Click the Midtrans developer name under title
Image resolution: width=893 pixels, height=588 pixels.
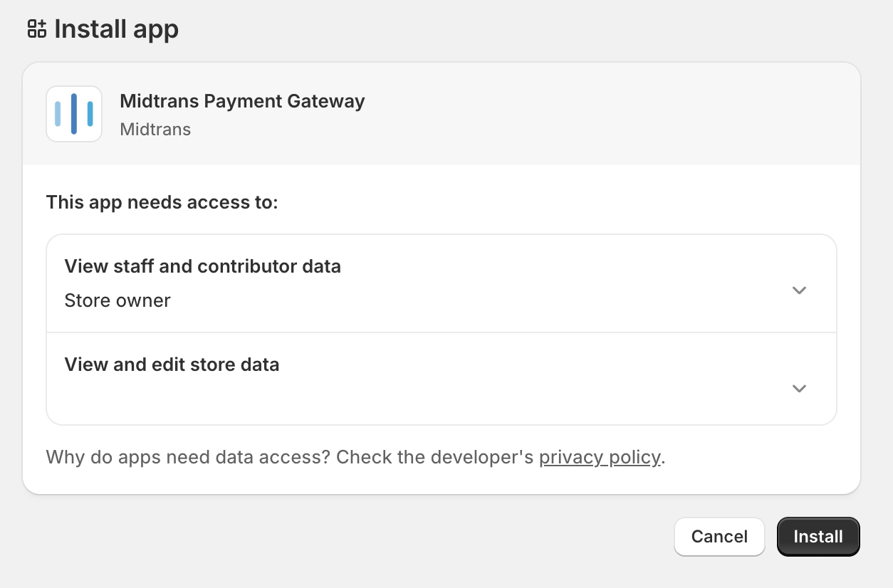[x=155, y=130]
